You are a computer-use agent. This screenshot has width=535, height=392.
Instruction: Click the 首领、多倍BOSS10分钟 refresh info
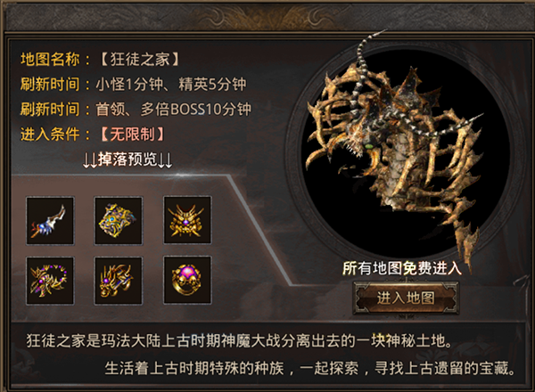click(173, 110)
